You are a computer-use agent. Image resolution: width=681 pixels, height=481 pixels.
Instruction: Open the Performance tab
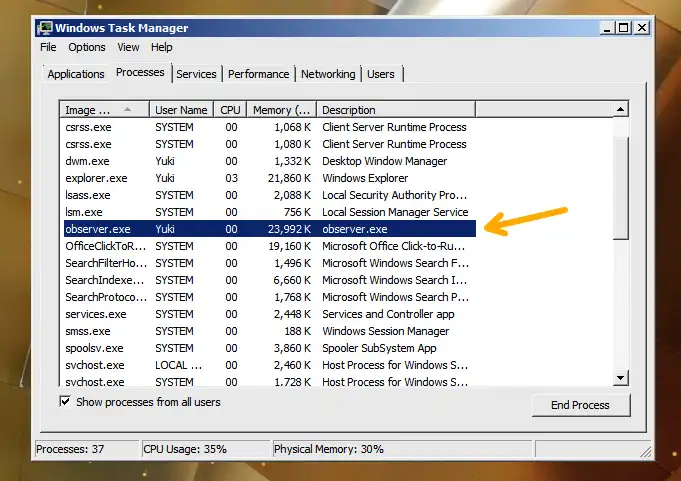coord(258,74)
